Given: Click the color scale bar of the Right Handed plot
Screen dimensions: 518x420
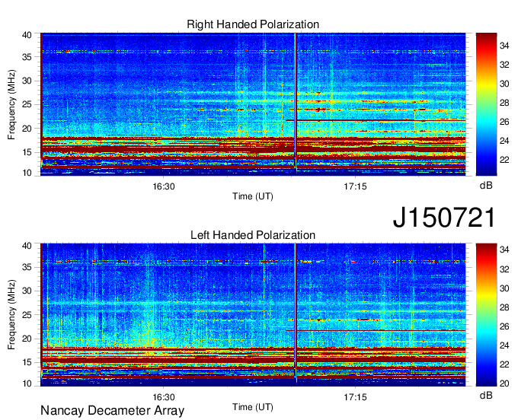Looking at the screenshot, I should [486, 104].
